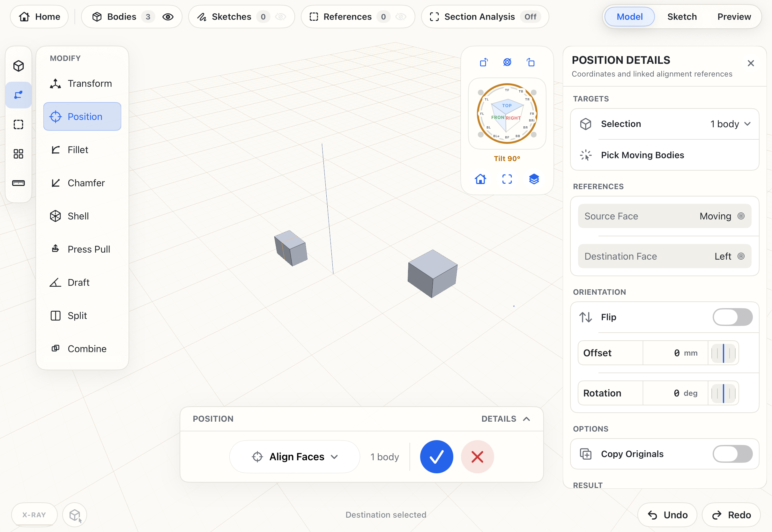772x532 pixels.
Task: Reset the view with the blue home icon
Action: click(x=480, y=179)
